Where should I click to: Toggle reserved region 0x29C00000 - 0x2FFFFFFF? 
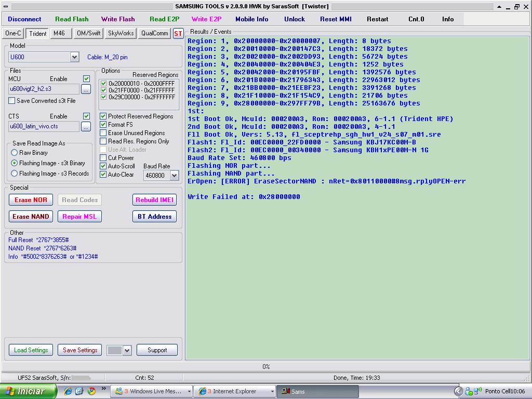(x=104, y=97)
